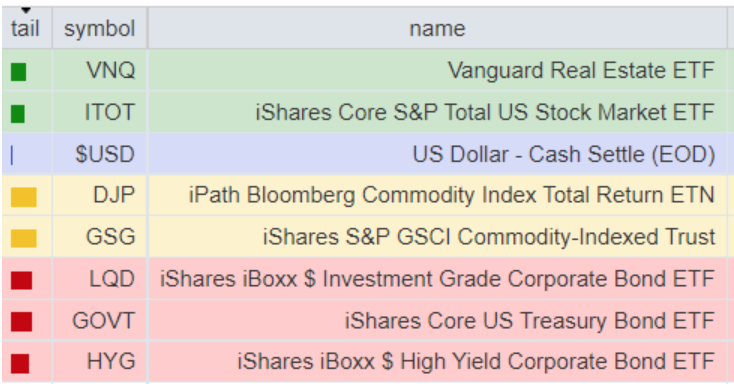
Task: Click the blue tail line for $USD
Action: (x=12, y=155)
